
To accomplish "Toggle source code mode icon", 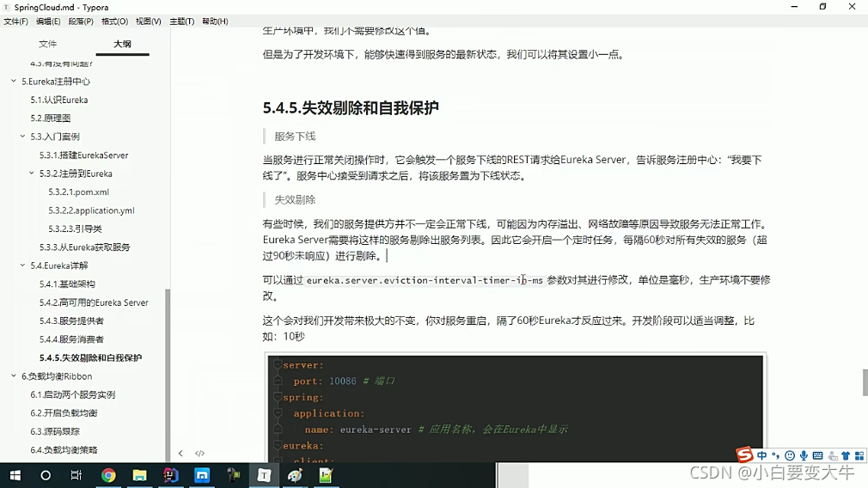I will 200,453.
